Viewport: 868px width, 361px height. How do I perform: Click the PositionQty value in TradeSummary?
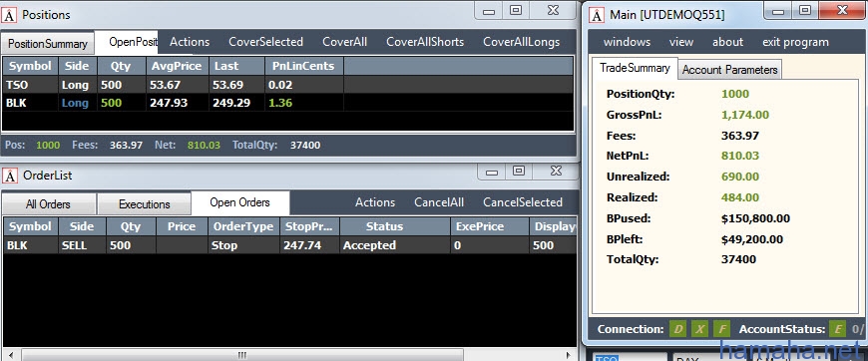735,94
